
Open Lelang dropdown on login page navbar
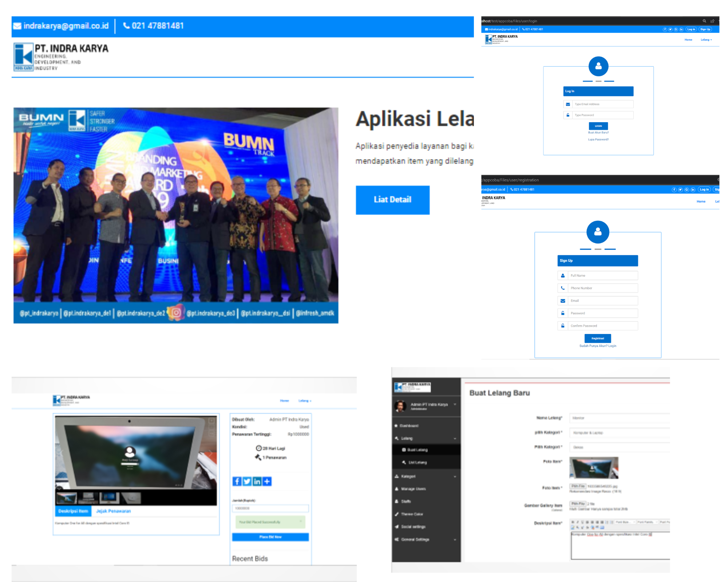(x=706, y=40)
